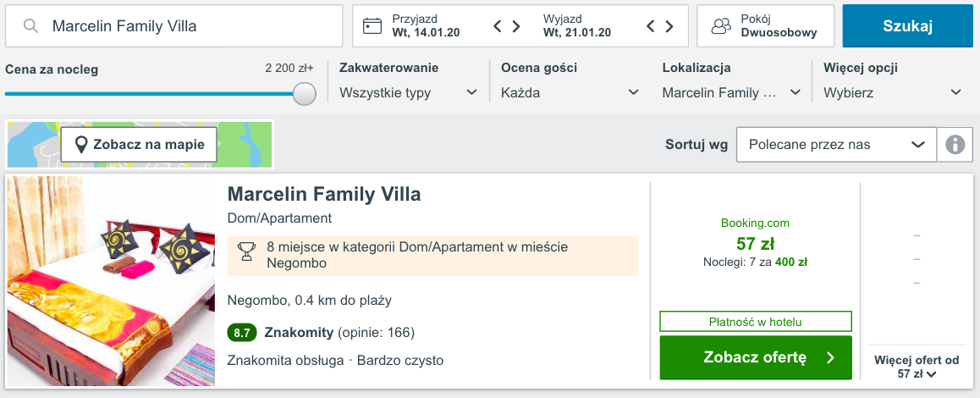Click the green Zobacz ofertę button
980x398 pixels.
tap(756, 357)
